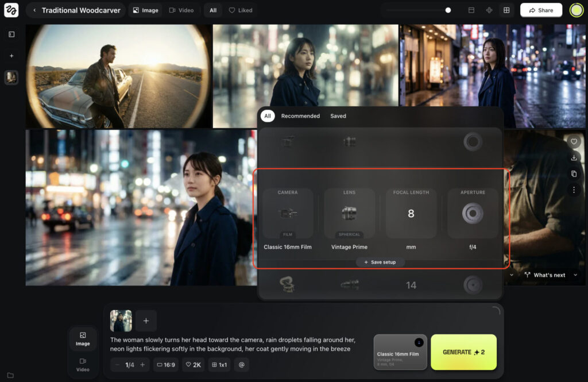The width and height of the screenshot is (588, 382).
Task: Click the @ mention icon in prompt bar
Action: [241, 365]
